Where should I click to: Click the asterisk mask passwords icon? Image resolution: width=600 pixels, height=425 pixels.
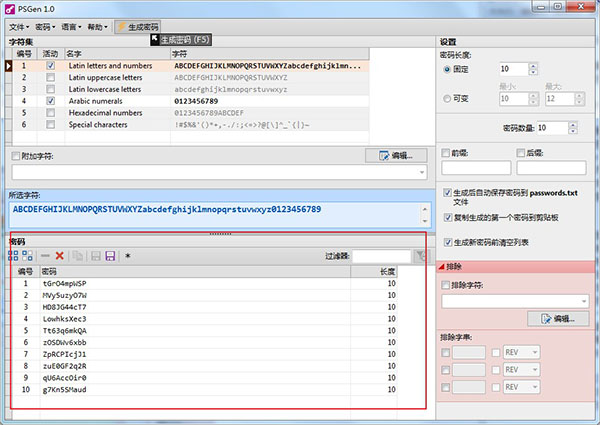128,256
